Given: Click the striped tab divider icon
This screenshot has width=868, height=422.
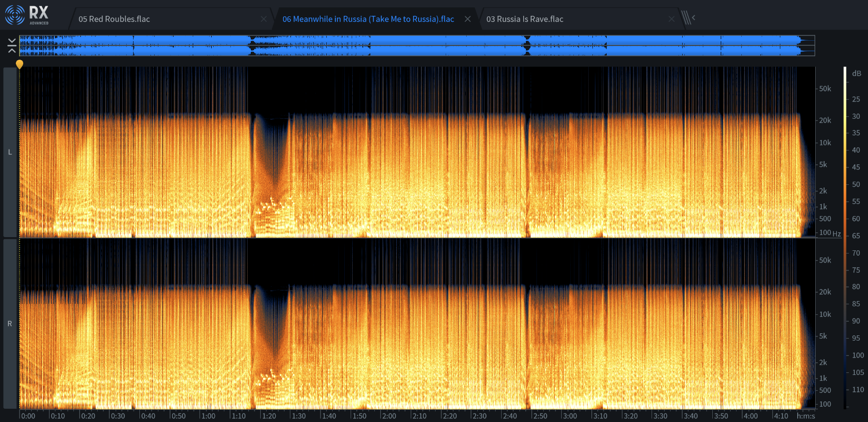Looking at the screenshot, I should 685,18.
